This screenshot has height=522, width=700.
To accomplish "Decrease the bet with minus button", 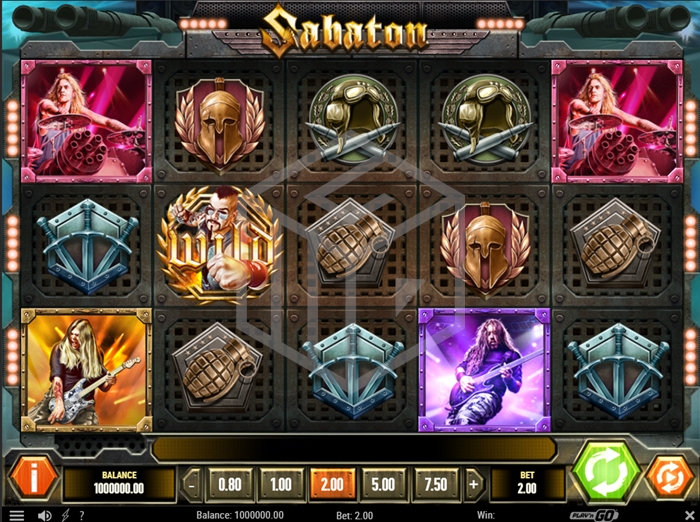I will click(192, 484).
